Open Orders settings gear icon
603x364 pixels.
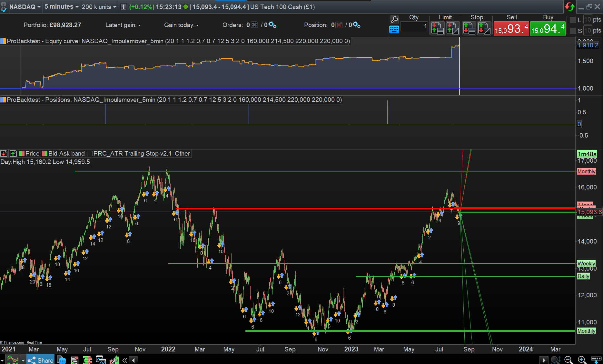coord(272,25)
